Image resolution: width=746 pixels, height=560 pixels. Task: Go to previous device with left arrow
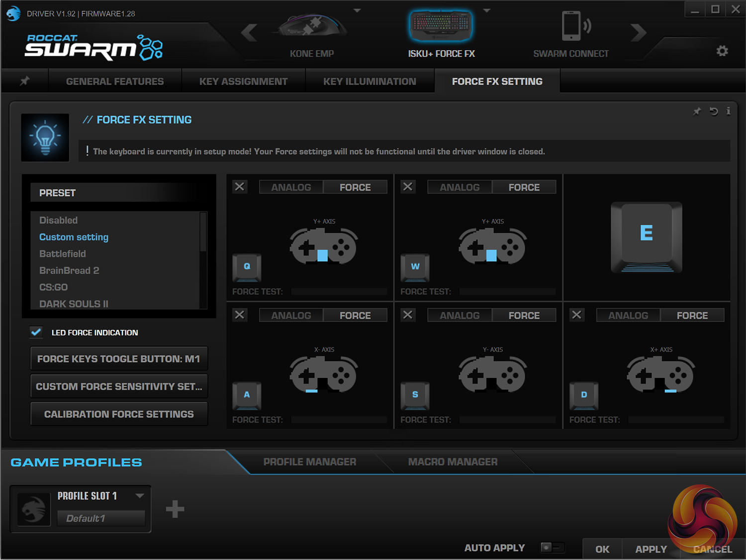(x=249, y=33)
